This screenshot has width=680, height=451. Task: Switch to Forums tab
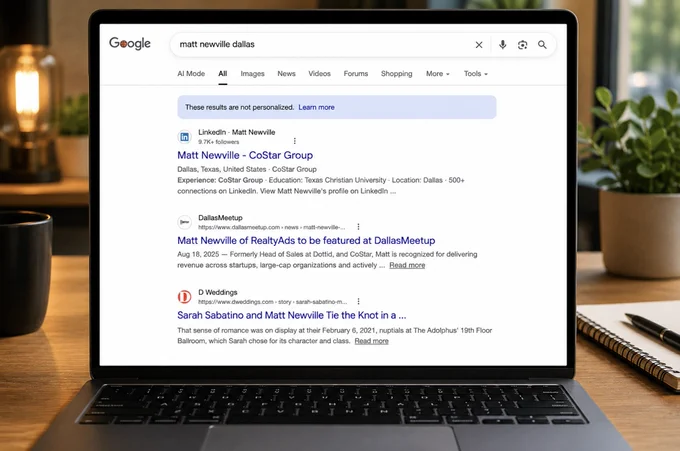click(x=356, y=74)
